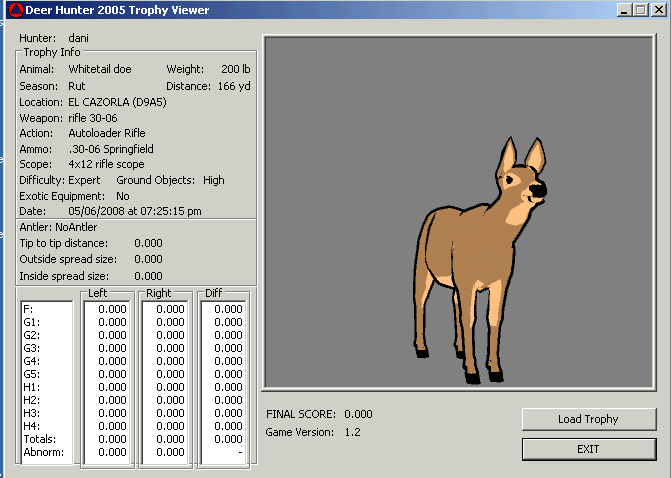Click the scope value '4x12 rifle scope'
This screenshot has height=478, width=671.
pos(106,164)
